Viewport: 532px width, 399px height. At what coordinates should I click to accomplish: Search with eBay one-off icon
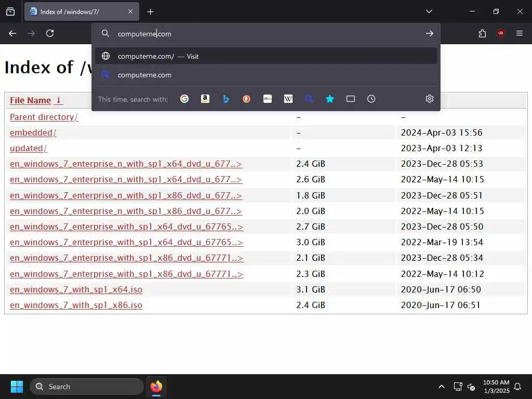(x=268, y=99)
